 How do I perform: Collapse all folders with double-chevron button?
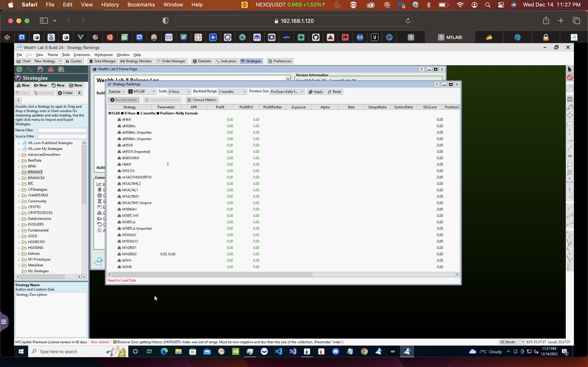[x=79, y=93]
